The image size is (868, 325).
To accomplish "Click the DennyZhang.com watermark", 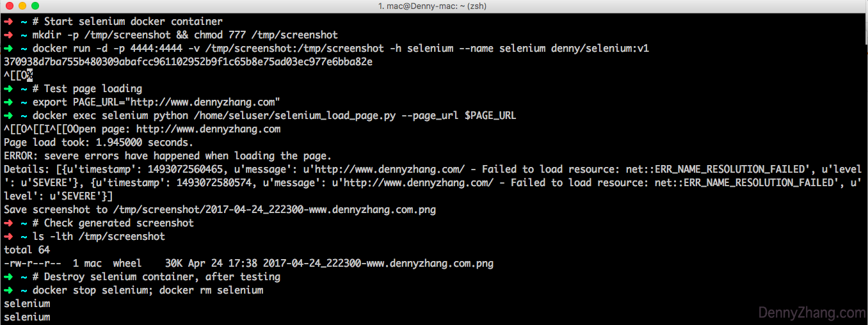I will [x=812, y=313].
